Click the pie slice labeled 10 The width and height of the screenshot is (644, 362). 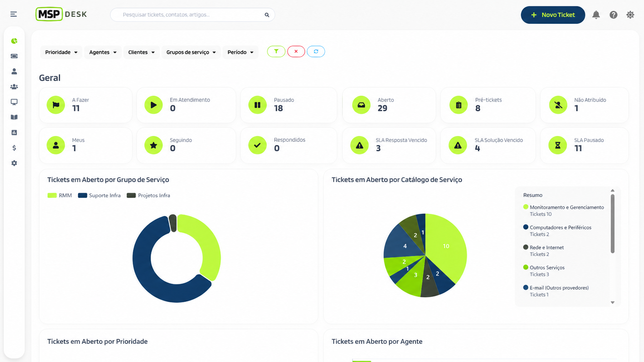446,246
